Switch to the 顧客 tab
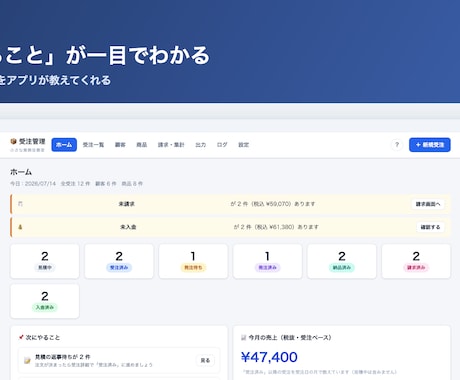460x380 pixels. tap(120, 145)
